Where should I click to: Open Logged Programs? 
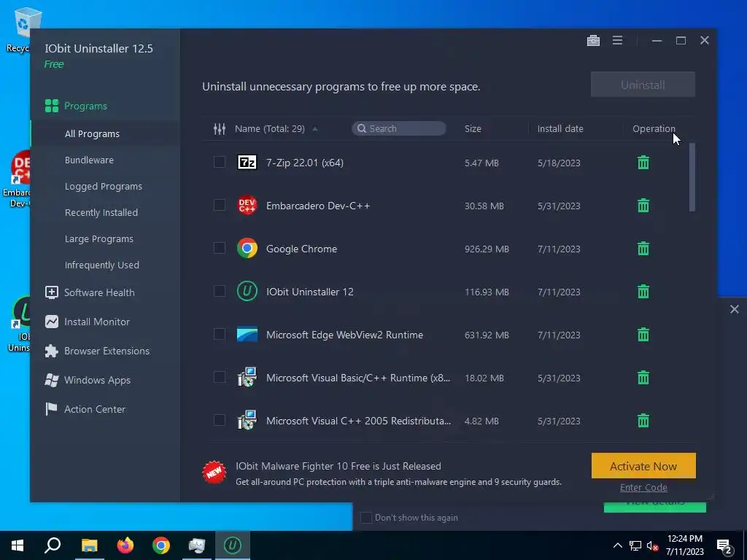(105, 186)
